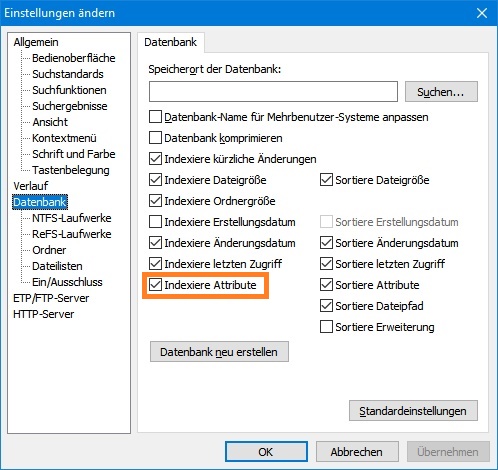Select Allgemein tree node
Image resolution: width=498 pixels, height=470 pixels.
coord(36,42)
